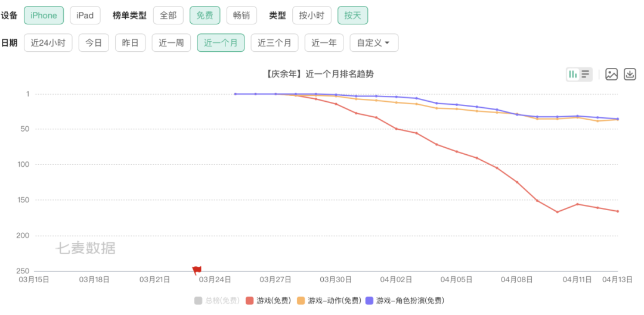The height and width of the screenshot is (315, 644).
Task: Save chart as image icon
Action: [x=611, y=74]
